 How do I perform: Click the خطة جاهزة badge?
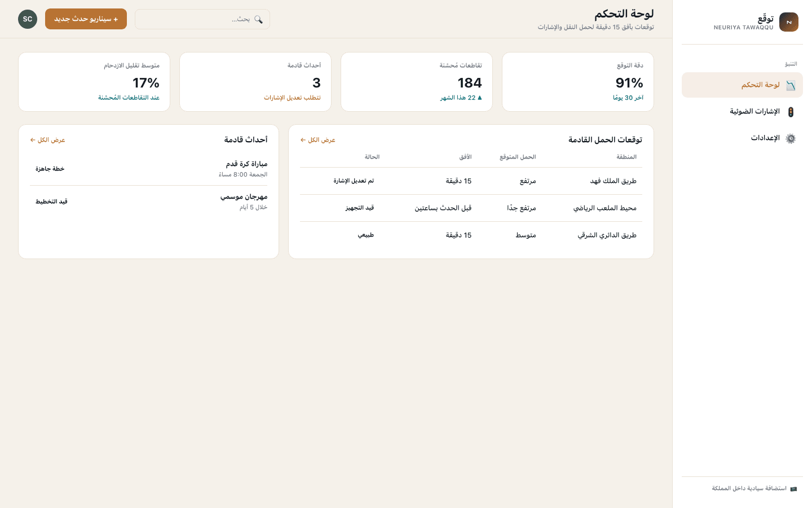pyautogui.click(x=50, y=169)
